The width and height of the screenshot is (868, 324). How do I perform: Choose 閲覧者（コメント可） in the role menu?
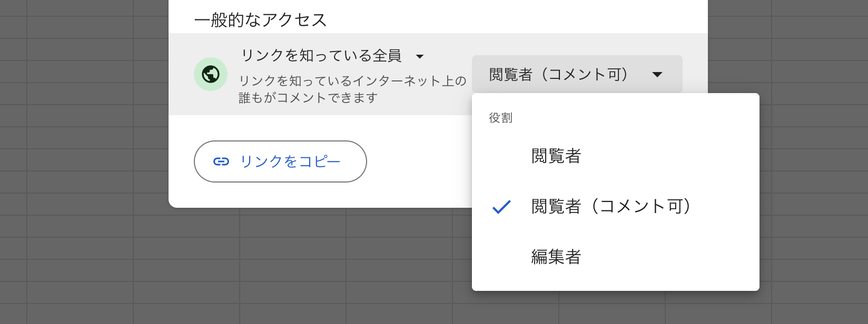point(615,207)
